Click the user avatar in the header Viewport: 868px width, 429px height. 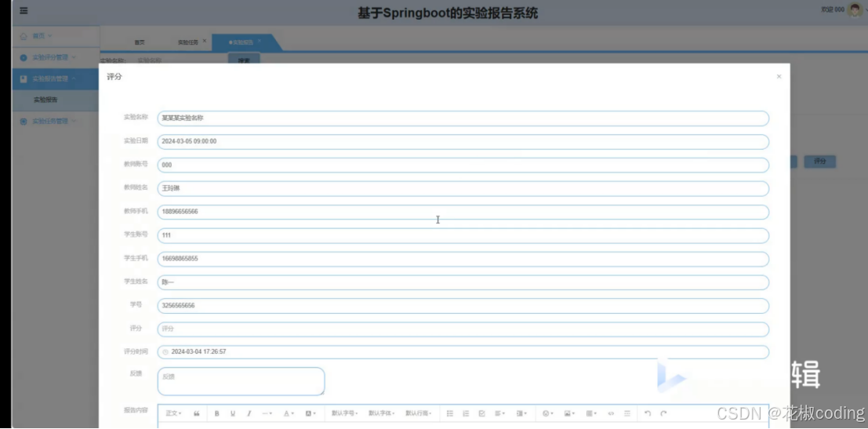(854, 9)
